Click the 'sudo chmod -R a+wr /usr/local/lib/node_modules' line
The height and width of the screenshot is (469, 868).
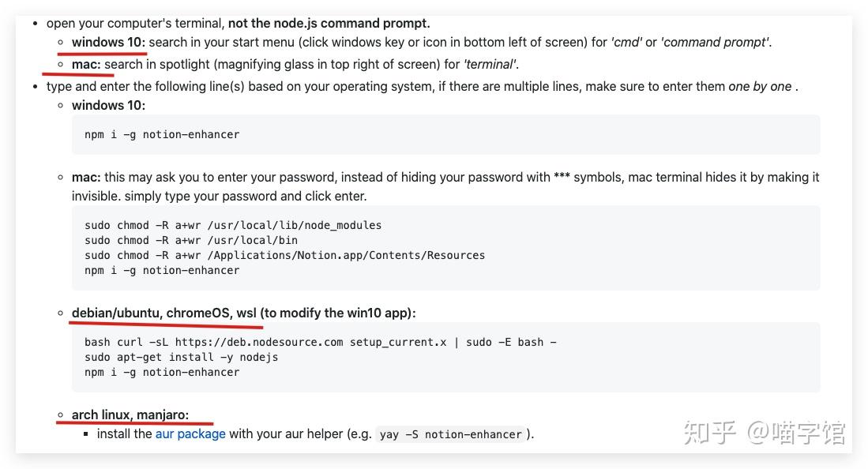tap(233, 225)
